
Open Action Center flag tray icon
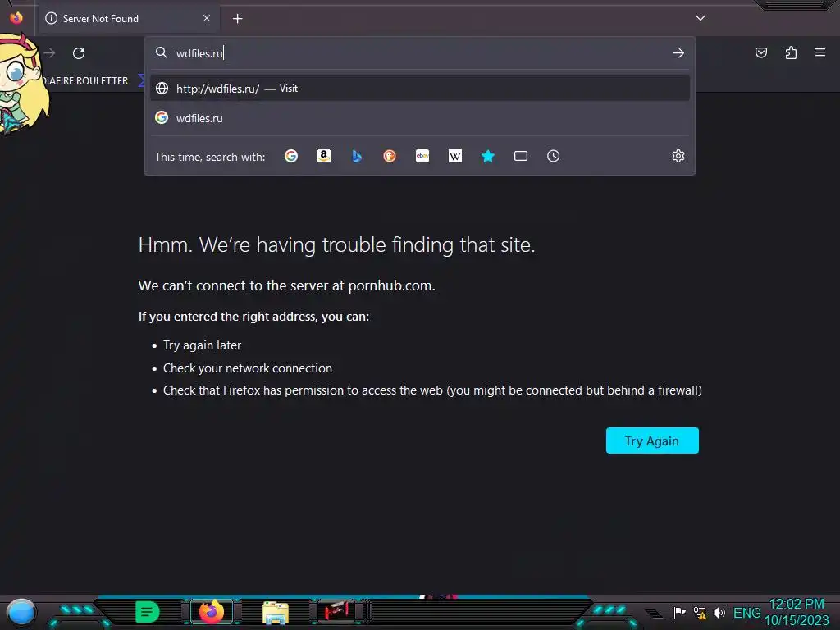click(679, 612)
